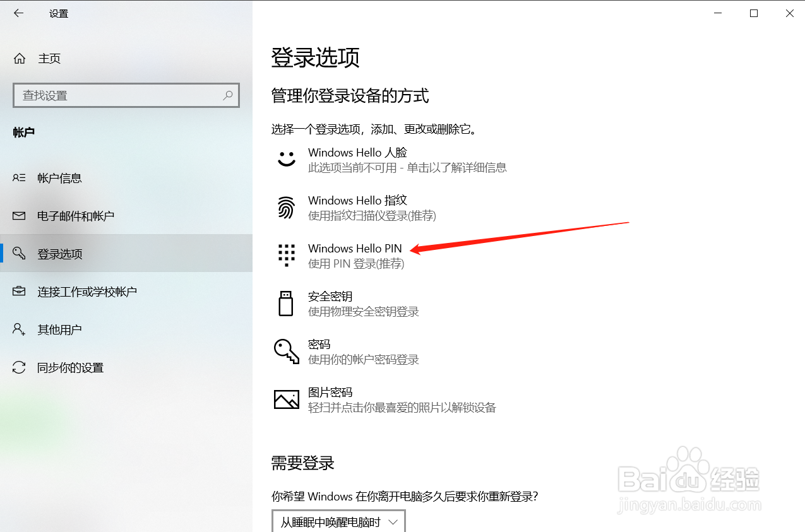Click the magnifier icon in the search box
Image resolution: width=805 pixels, height=532 pixels.
pyautogui.click(x=228, y=95)
